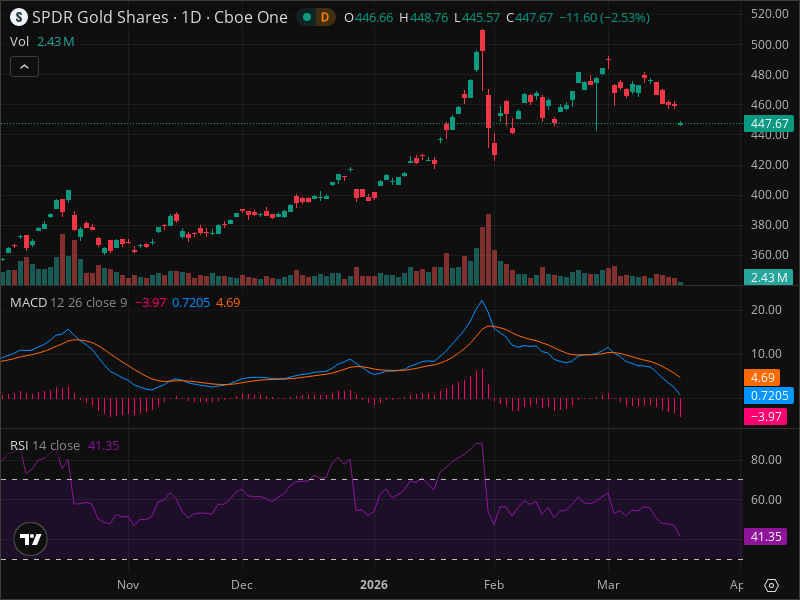
Task: Open the TradingView logo link
Action: (31, 539)
